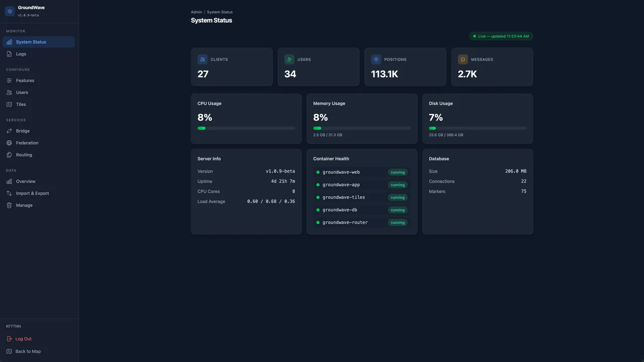
Task: Click the GroundWave logo icon
Action: coord(10,11)
